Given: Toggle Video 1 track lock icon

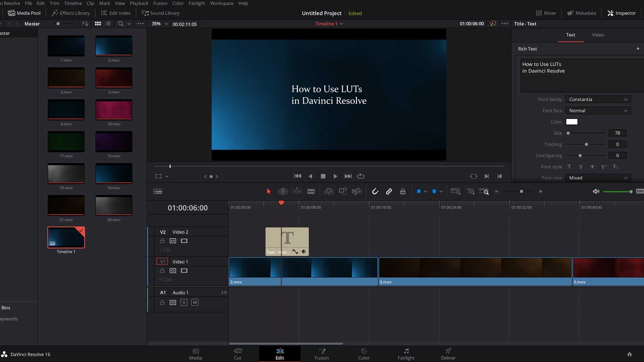Looking at the screenshot, I should (x=162, y=270).
